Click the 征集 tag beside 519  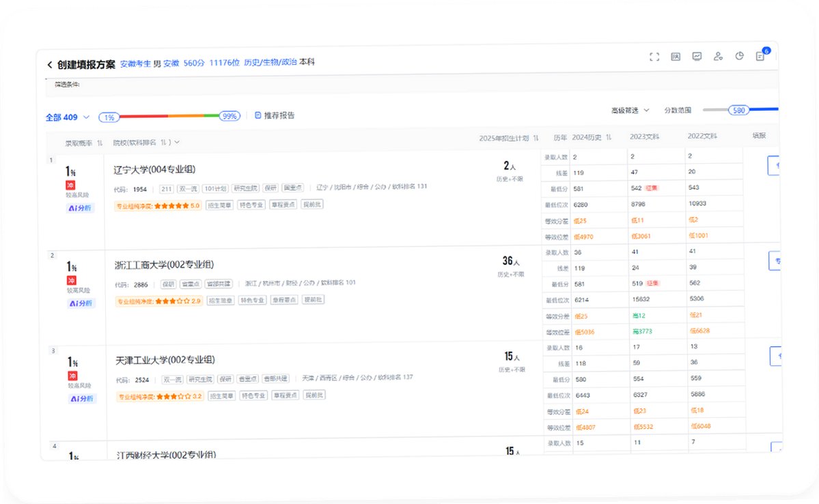click(x=652, y=283)
